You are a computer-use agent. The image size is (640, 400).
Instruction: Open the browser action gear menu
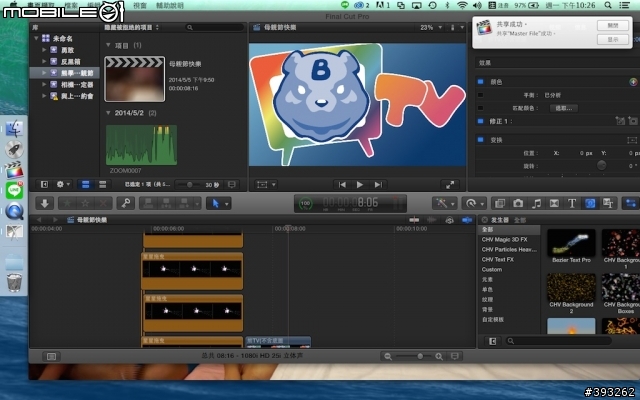click(x=62, y=184)
